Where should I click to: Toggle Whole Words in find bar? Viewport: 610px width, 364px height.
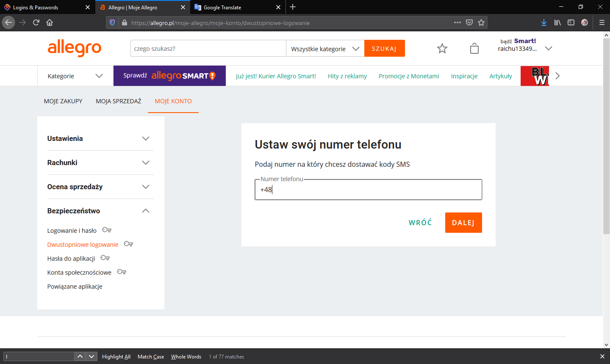point(186,357)
